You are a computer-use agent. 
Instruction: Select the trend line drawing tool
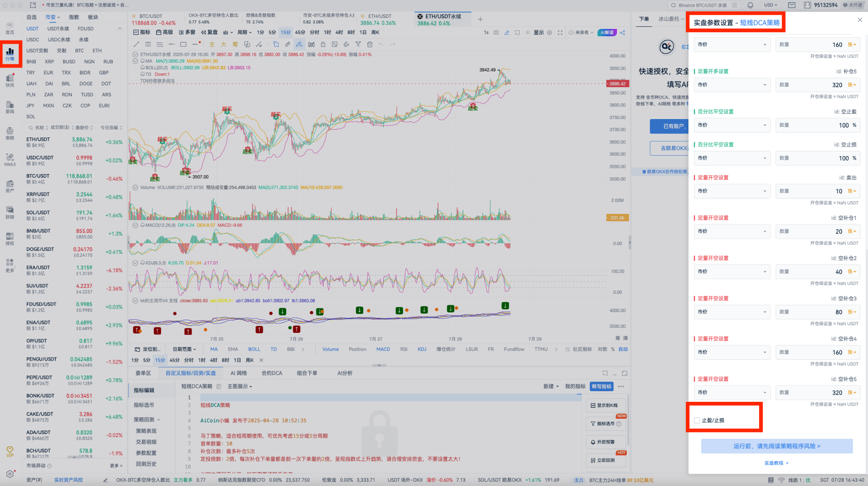136,44
